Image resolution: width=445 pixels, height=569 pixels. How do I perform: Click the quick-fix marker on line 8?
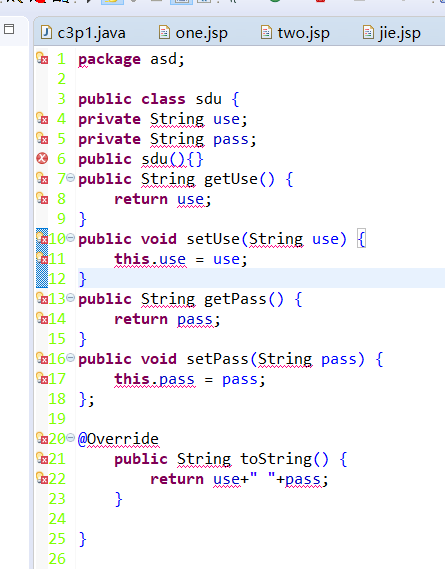[x=42, y=198]
